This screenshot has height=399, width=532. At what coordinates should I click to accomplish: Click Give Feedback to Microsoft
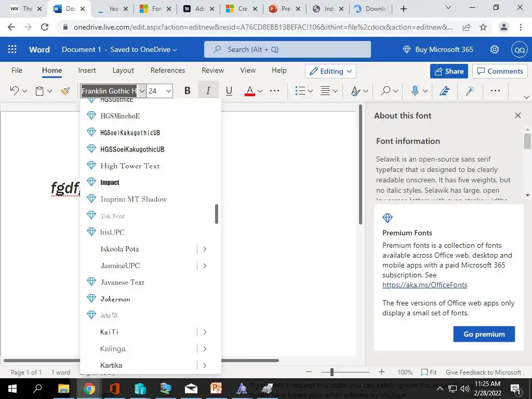[483, 372]
